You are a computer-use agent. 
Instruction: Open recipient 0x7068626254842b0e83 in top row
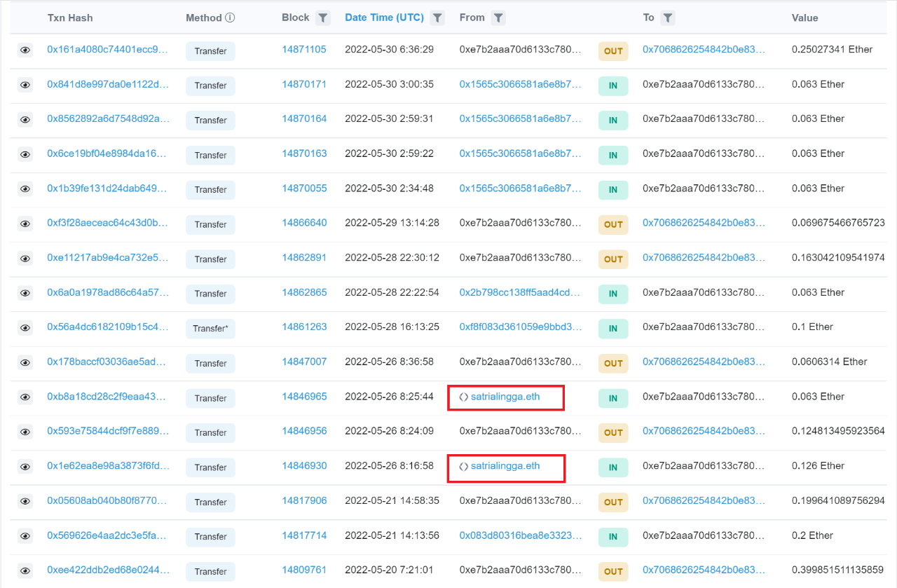click(x=704, y=49)
